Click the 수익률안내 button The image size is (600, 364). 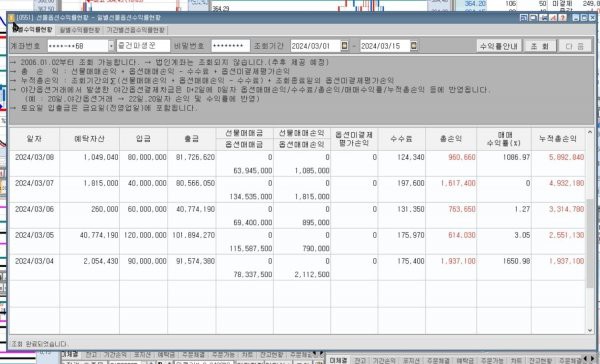(499, 46)
